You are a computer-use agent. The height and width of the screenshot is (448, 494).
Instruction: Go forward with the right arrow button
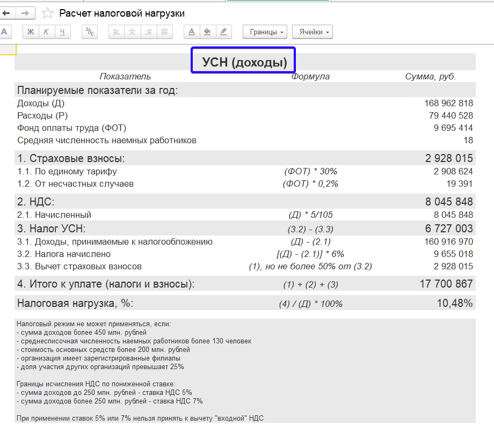26,13
